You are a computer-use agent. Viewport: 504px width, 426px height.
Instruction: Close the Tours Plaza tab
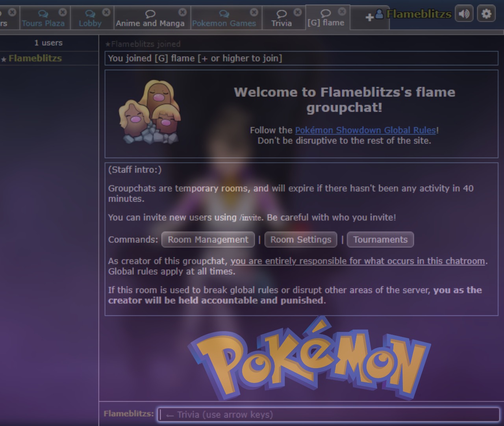63,12
